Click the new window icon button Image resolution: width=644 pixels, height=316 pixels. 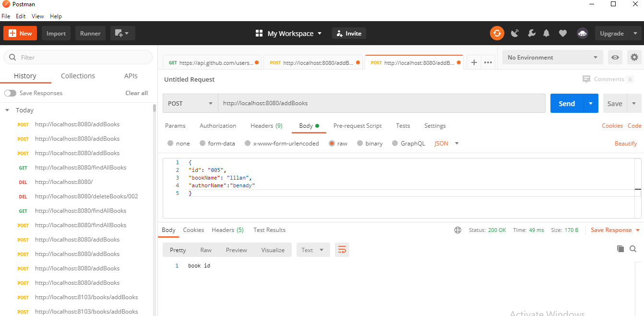123,33
